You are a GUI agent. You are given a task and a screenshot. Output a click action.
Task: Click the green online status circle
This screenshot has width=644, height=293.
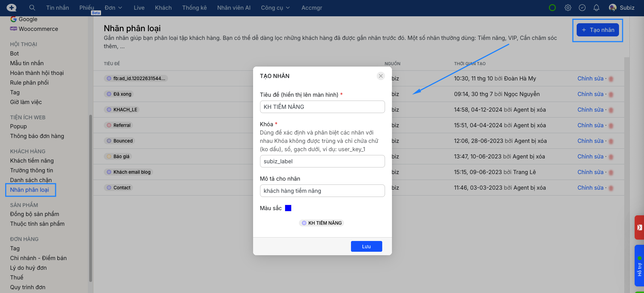click(x=552, y=8)
